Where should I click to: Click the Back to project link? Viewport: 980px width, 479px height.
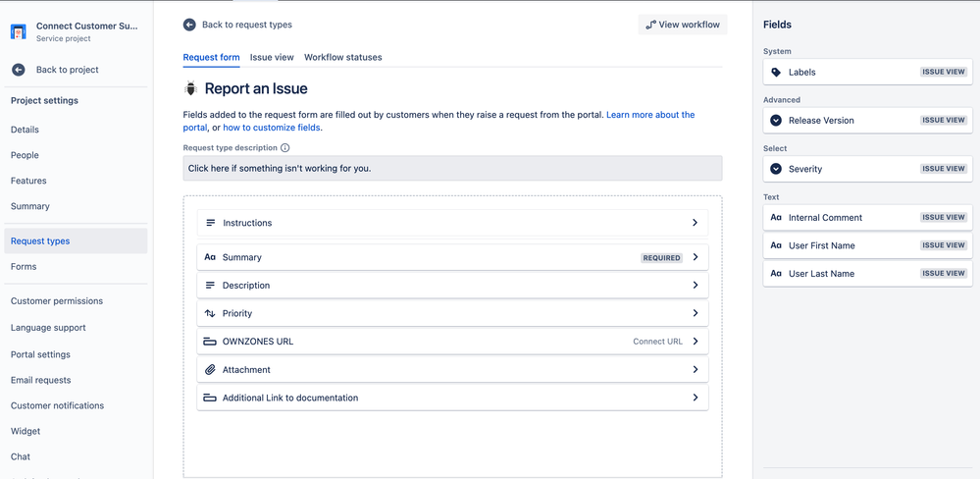68,70
